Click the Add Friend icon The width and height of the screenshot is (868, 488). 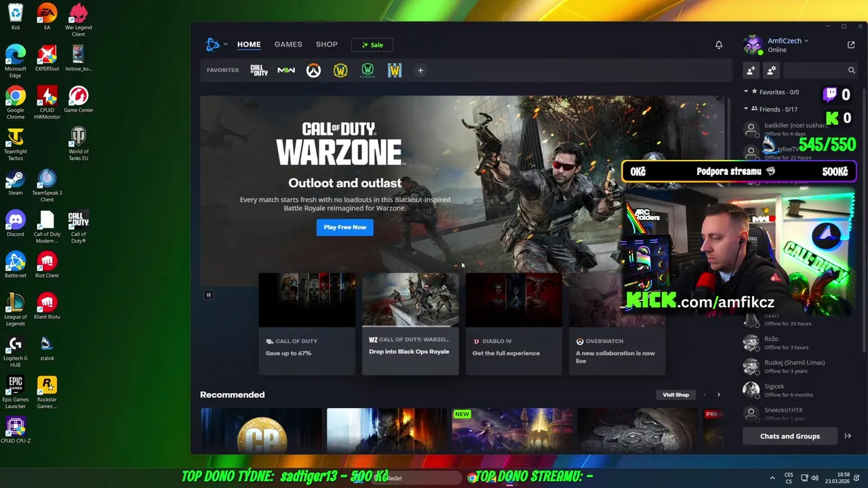click(751, 70)
